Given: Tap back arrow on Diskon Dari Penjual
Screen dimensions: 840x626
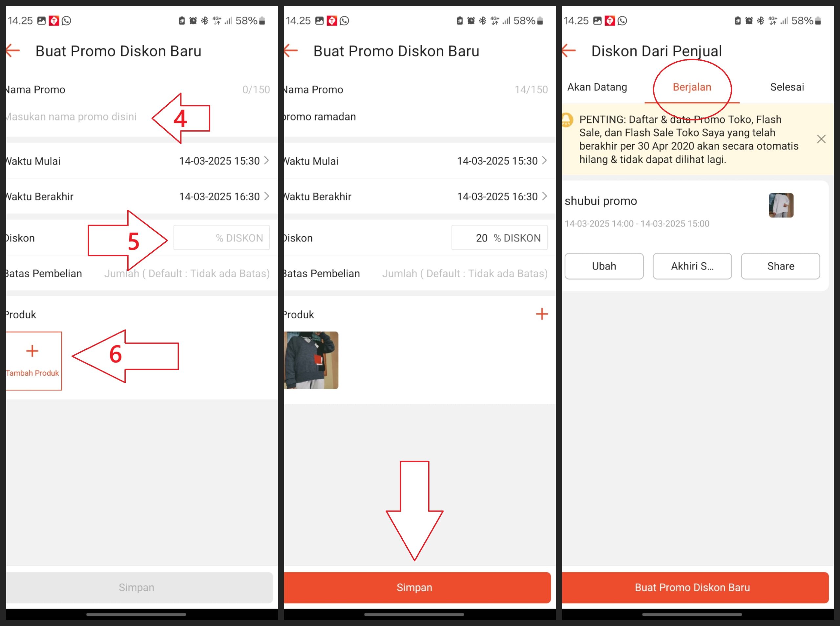Looking at the screenshot, I should tap(568, 50).
